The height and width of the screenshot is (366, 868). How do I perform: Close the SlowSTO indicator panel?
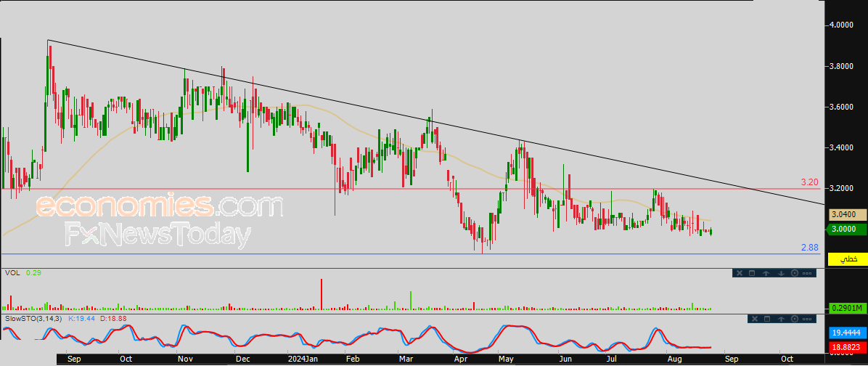pos(754,319)
